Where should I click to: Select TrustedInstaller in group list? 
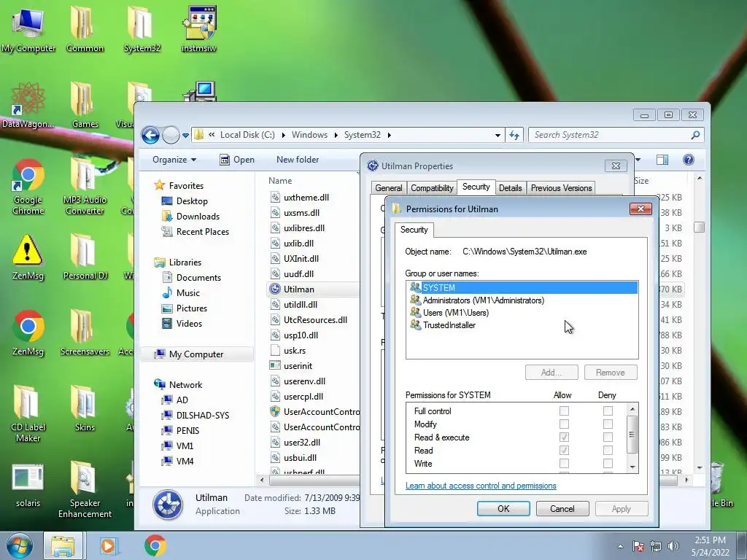[443, 325]
